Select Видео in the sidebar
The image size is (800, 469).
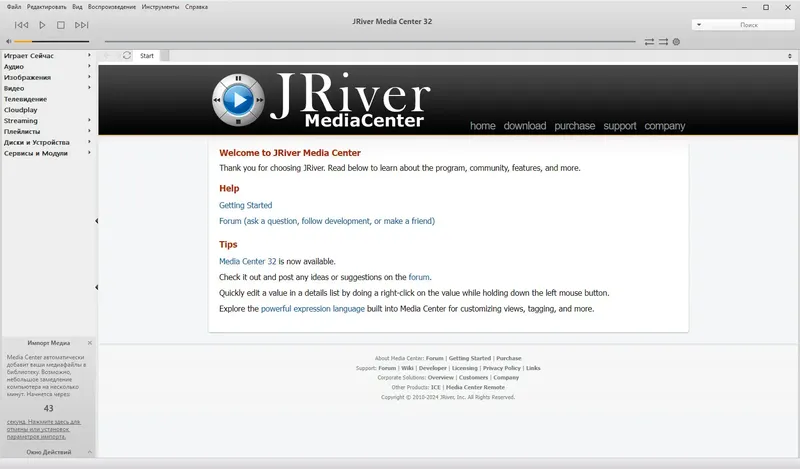(x=14, y=88)
